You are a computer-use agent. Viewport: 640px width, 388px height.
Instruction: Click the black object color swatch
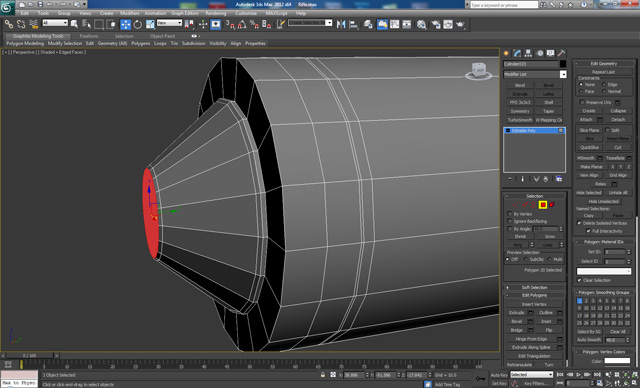point(563,64)
